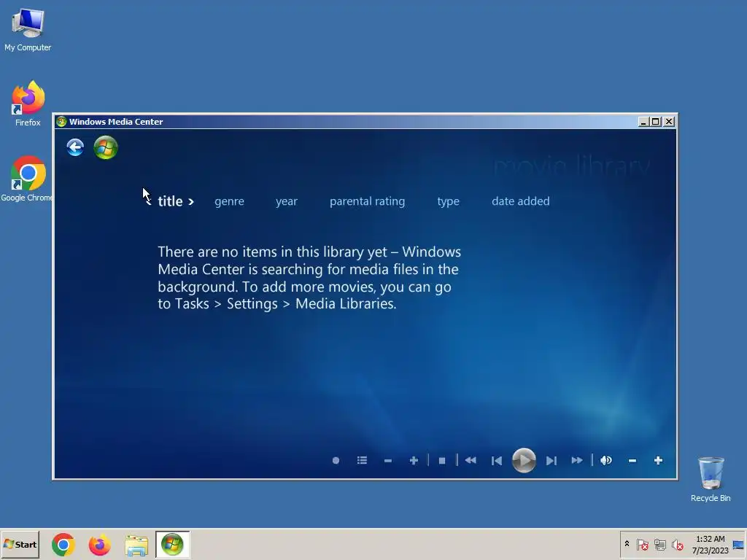The image size is (747, 560).
Task: Increase volume with plus button
Action: (x=659, y=461)
